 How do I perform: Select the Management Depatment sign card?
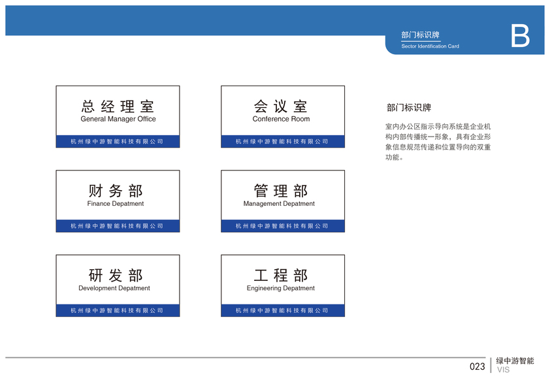click(x=283, y=201)
